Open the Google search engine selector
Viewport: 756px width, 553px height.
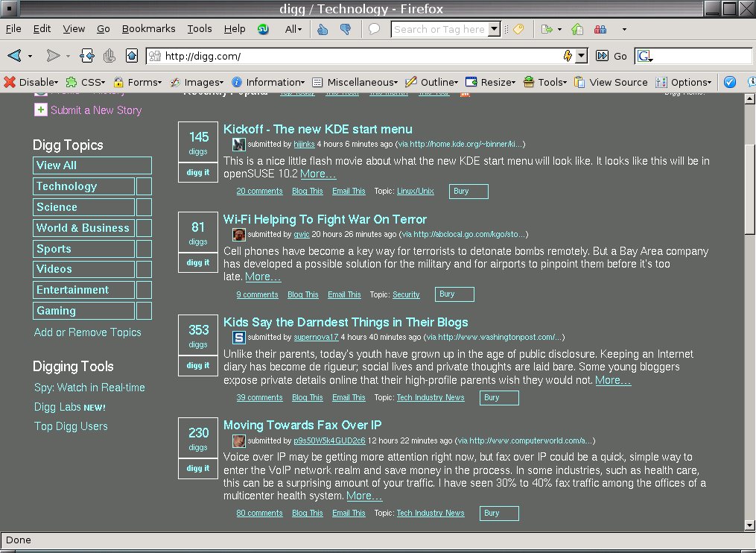pos(644,57)
